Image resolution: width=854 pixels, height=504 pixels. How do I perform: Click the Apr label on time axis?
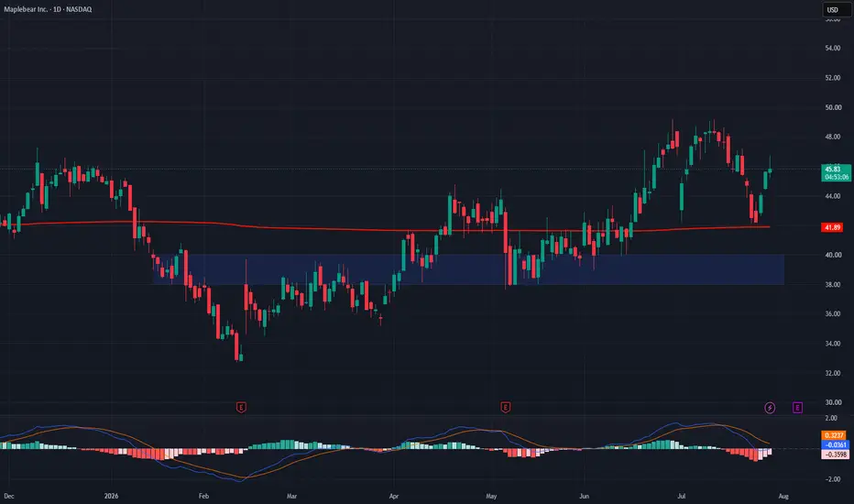(394, 496)
